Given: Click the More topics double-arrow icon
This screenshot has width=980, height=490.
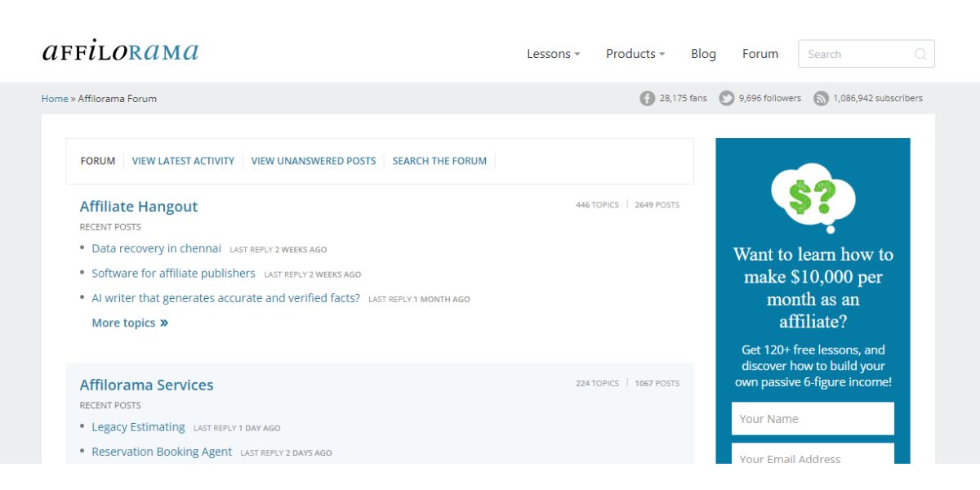Looking at the screenshot, I should pyautogui.click(x=164, y=323).
